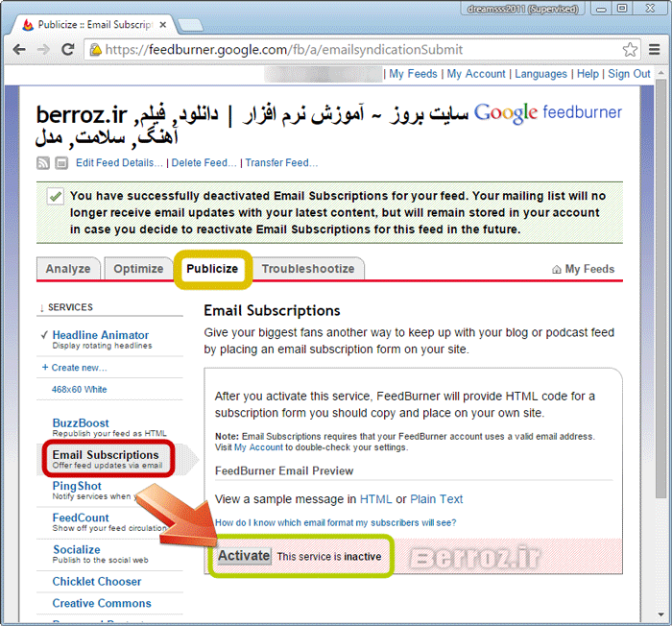Select the Publicize tab
The image size is (672, 626).
pos(212,269)
